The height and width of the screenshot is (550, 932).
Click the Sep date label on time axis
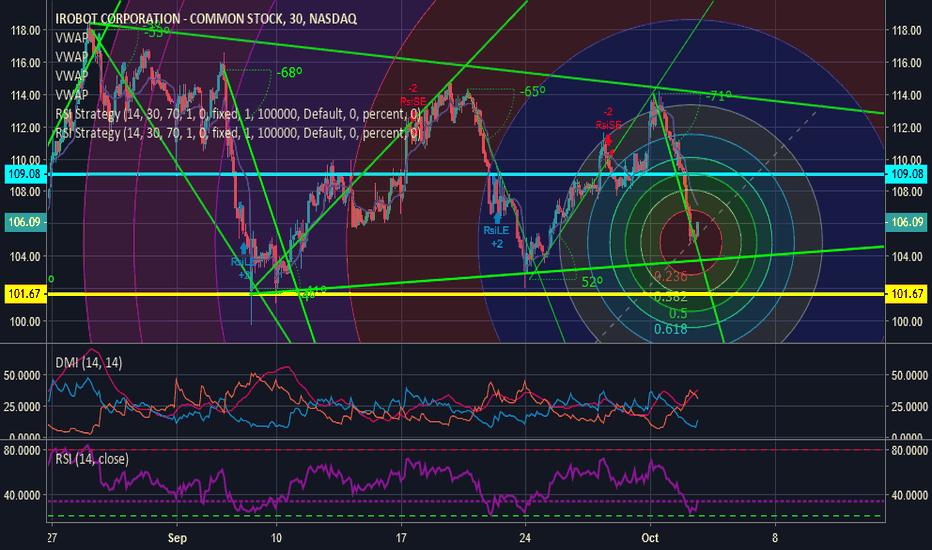coord(177,538)
